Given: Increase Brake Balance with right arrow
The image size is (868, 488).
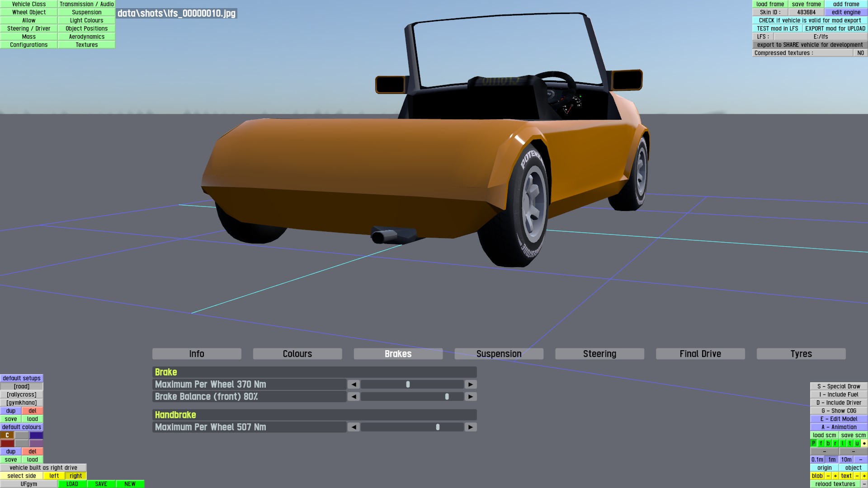Looking at the screenshot, I should [471, 397].
